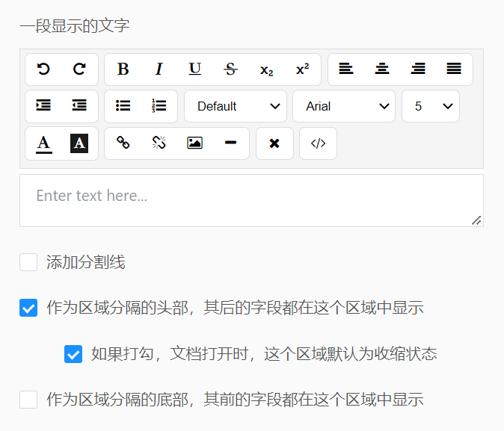This screenshot has height=431, width=504.
Task: Decrease paragraph indent
Action: pyautogui.click(x=79, y=105)
